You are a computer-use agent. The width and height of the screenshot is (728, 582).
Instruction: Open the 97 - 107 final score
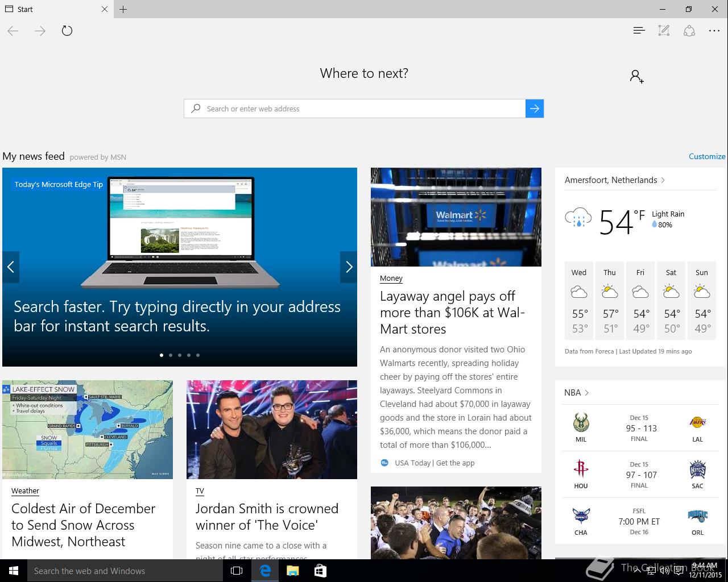pyautogui.click(x=641, y=475)
